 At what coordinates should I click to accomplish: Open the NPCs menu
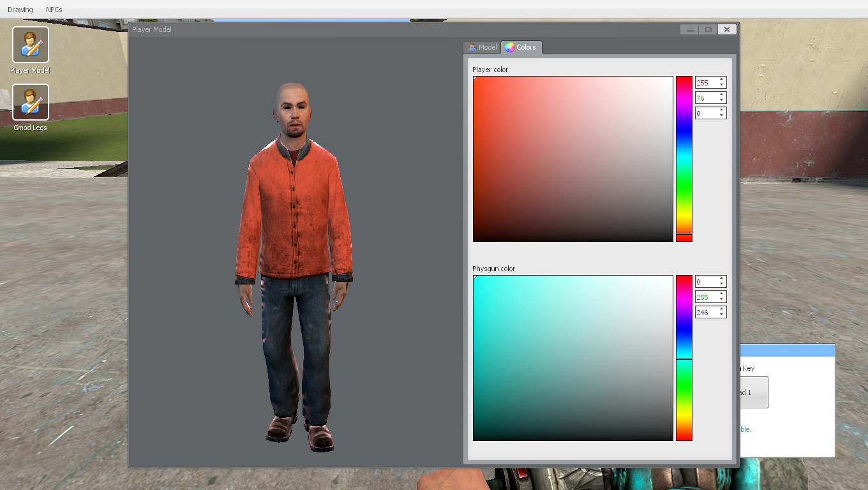click(54, 10)
